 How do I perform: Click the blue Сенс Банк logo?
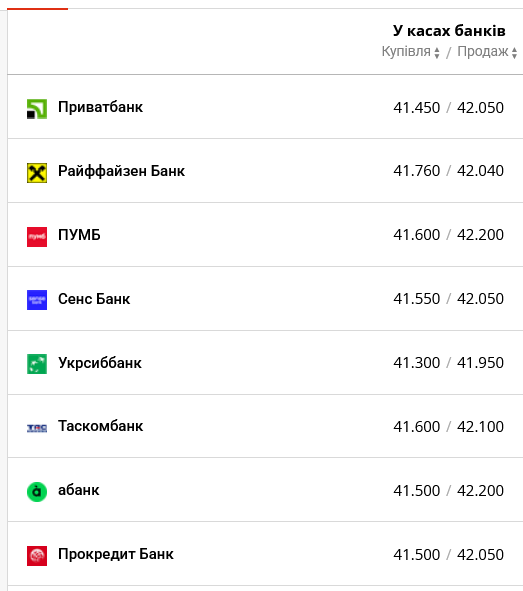pos(37,300)
